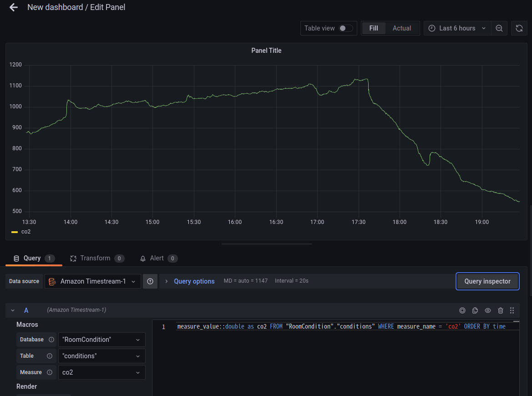Click the Interval = 20s text
Screen dimensions: 532x396
click(291, 281)
